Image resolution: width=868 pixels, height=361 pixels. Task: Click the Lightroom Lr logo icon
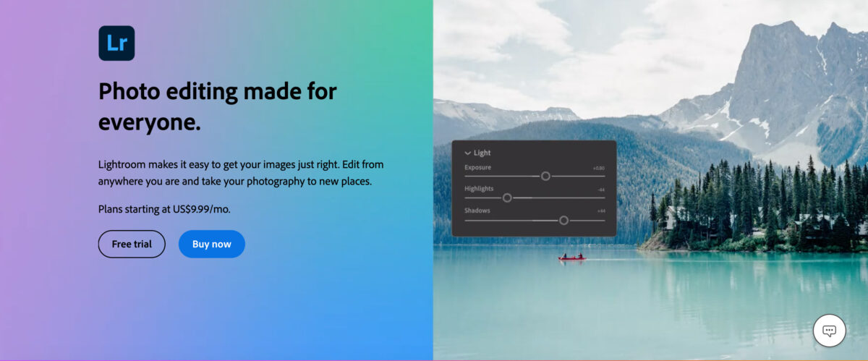point(116,43)
